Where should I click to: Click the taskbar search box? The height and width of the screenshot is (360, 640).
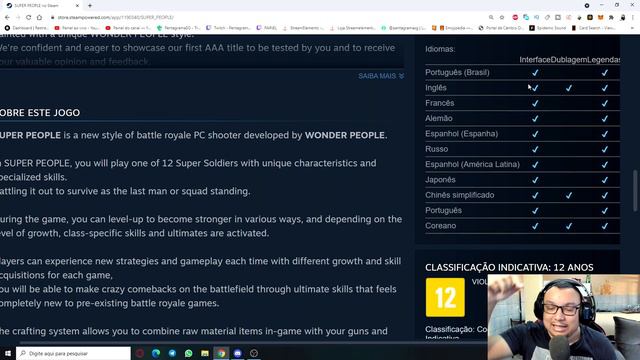73,353
